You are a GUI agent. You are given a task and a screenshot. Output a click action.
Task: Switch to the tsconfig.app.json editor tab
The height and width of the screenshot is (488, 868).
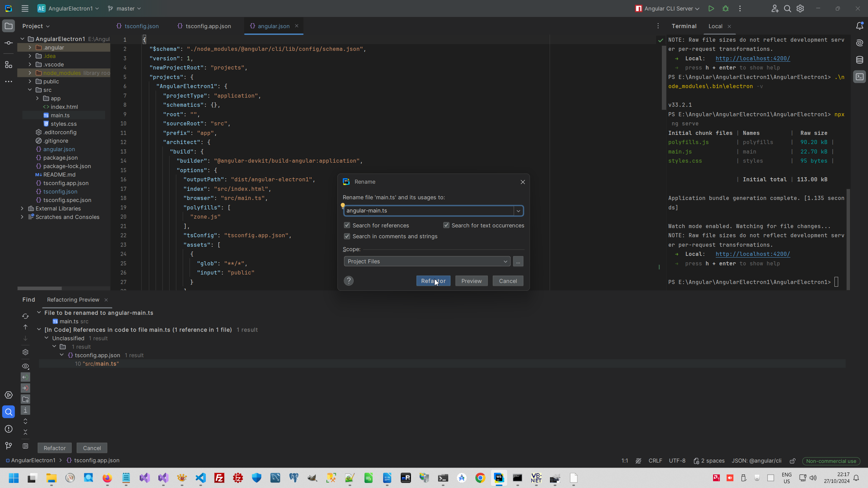208,26
